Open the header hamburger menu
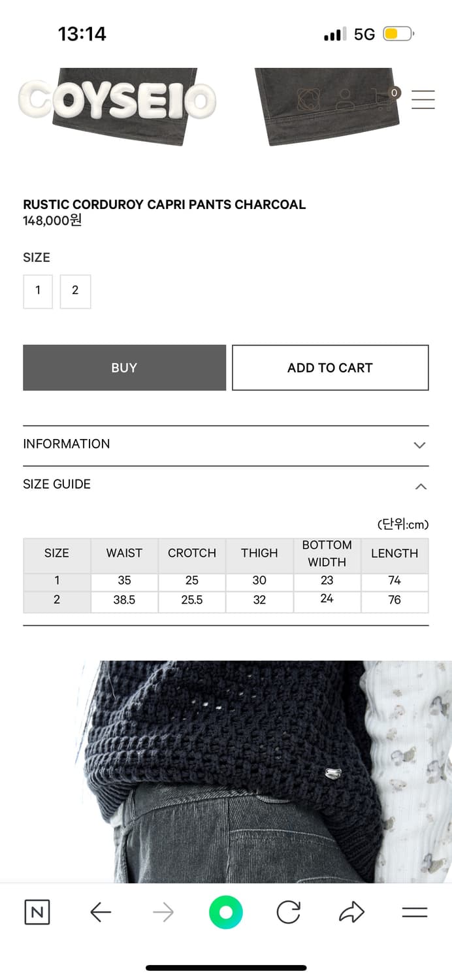Image resolution: width=452 pixels, height=980 pixels. pyautogui.click(x=423, y=99)
